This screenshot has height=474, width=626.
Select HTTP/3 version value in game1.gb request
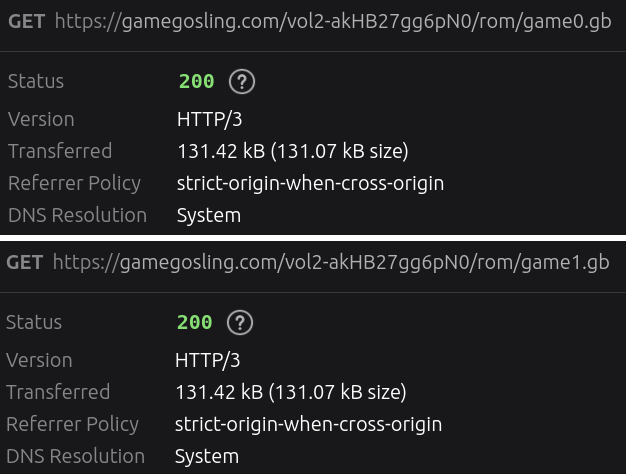tap(207, 360)
